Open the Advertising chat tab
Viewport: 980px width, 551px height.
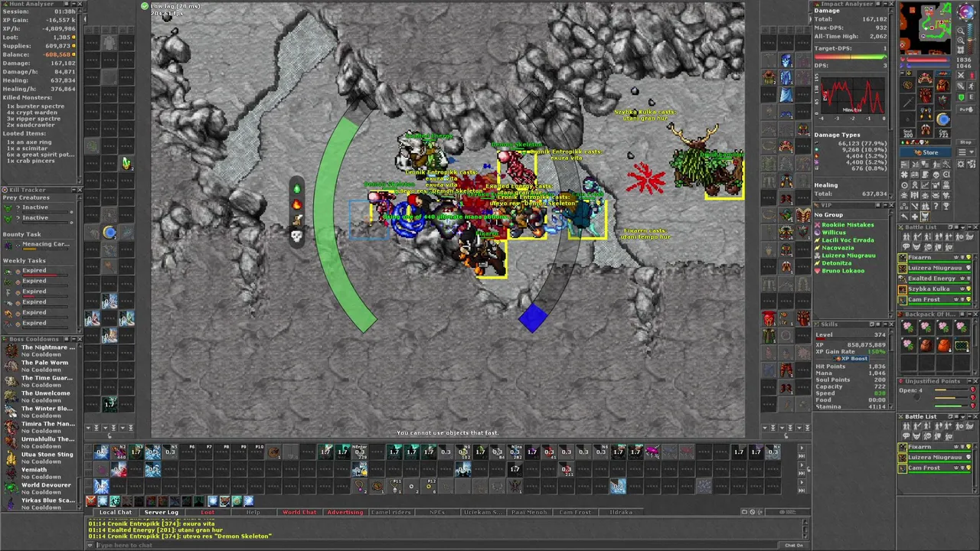345,512
